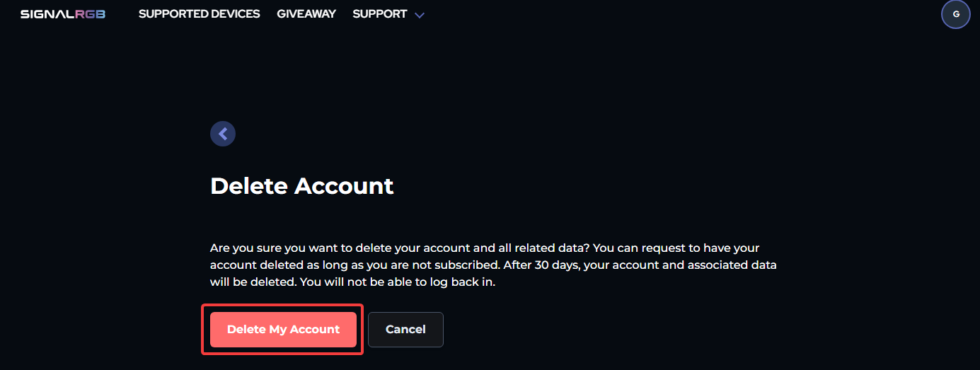Open the Supported Devices page
The image size is (980, 370).
199,14
